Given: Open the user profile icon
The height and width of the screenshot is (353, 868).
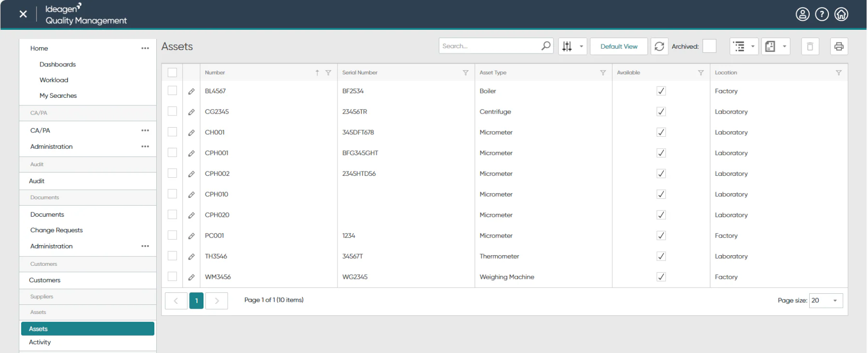Looking at the screenshot, I should point(802,14).
